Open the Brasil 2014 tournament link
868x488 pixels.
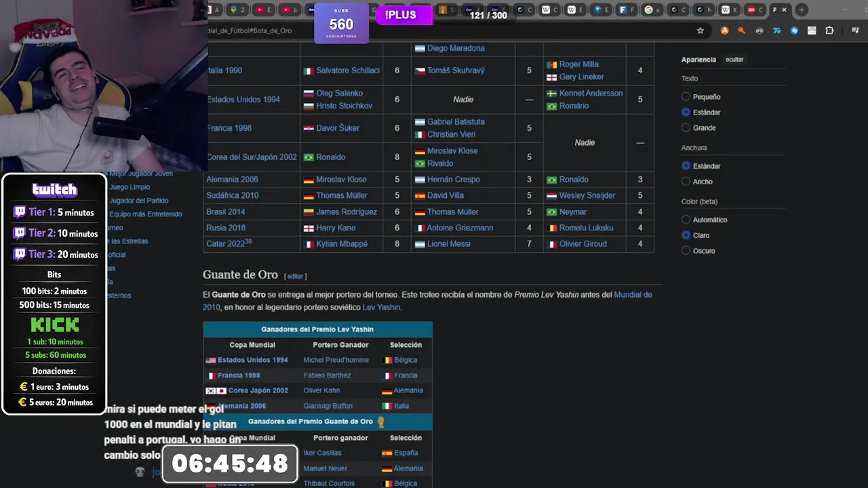(226, 211)
